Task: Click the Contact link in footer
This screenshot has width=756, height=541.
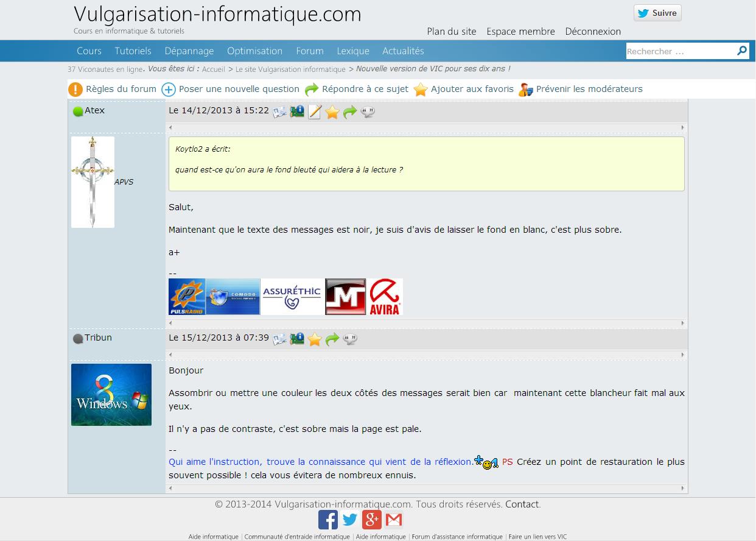Action: coord(522,504)
